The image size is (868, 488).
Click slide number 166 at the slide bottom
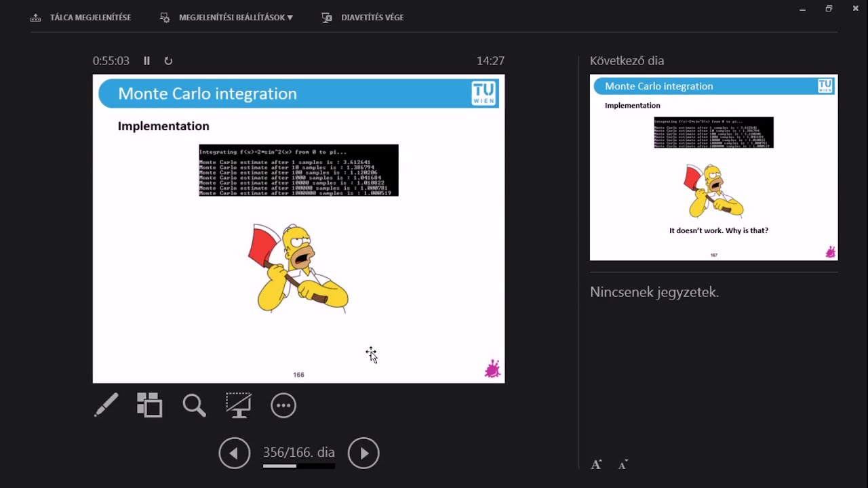point(298,375)
